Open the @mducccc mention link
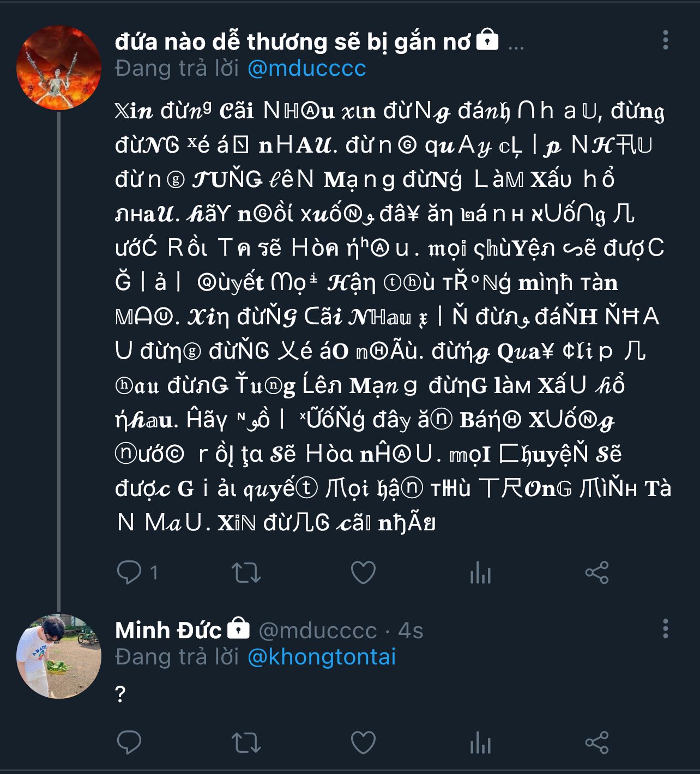Viewport: 700px width, 774px height. [x=306, y=69]
